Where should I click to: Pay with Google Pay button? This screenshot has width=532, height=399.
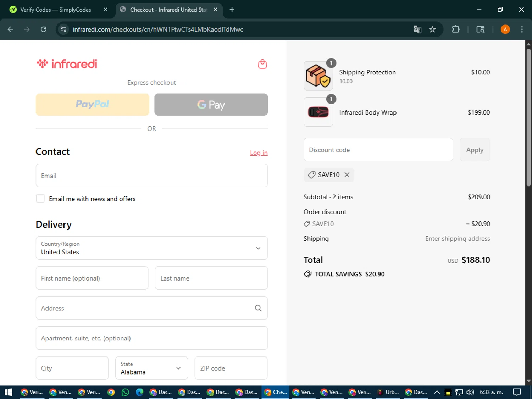tap(211, 104)
